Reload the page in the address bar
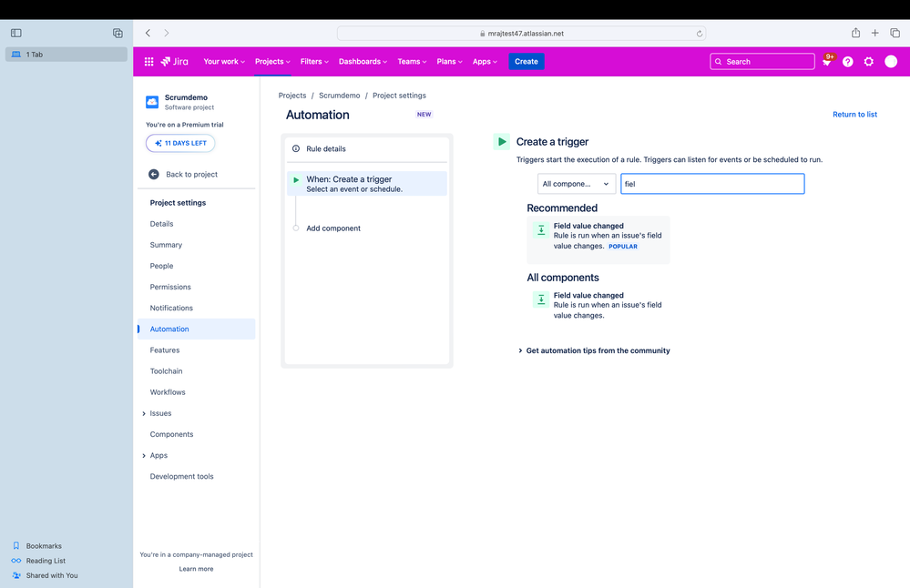The image size is (910, 588). (700, 34)
